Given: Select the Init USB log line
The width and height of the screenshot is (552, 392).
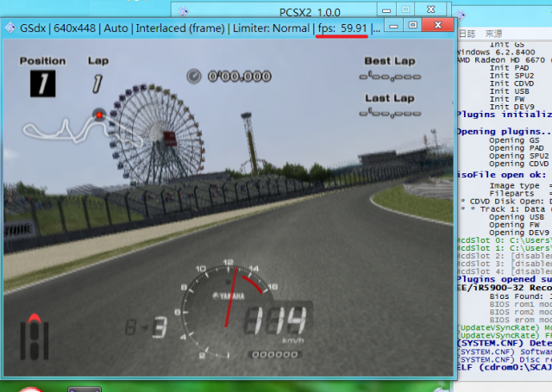Looking at the screenshot, I should click(x=509, y=91).
